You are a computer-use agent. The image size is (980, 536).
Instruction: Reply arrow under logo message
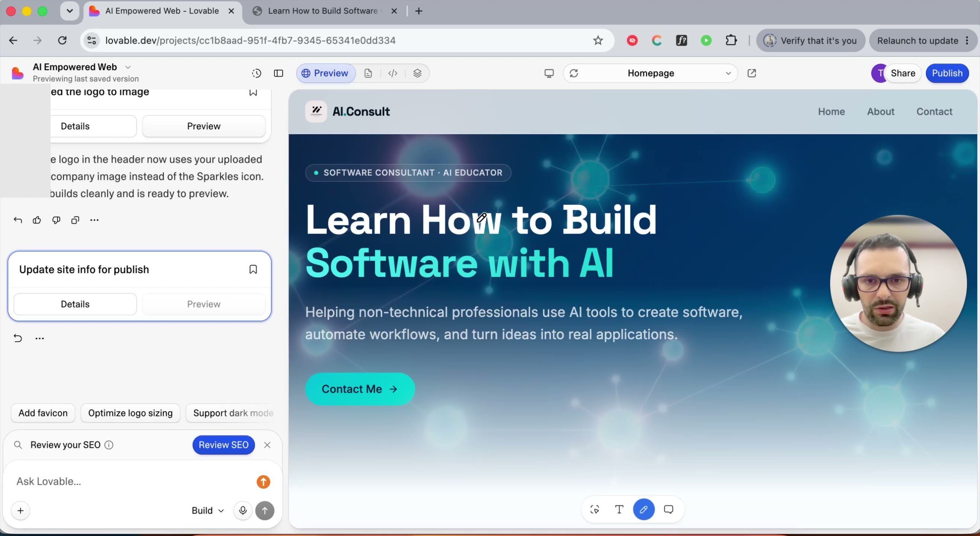(17, 220)
